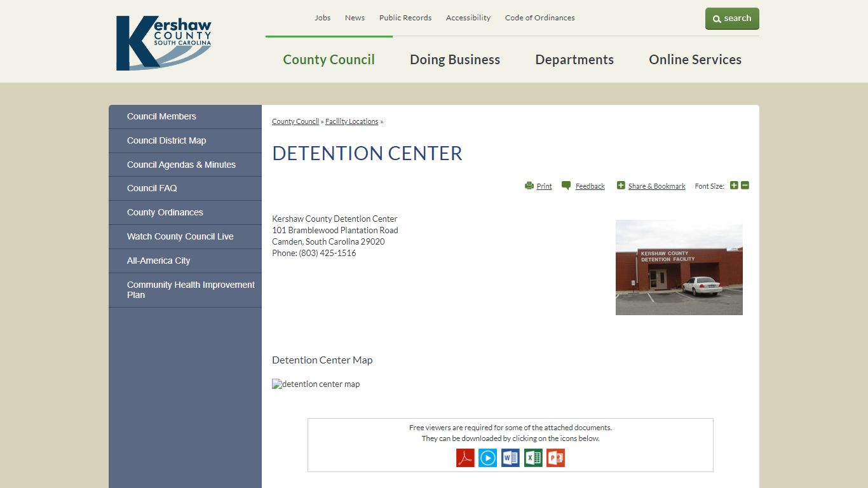
Task: Click County Council breadcrumb link
Action: tap(295, 121)
